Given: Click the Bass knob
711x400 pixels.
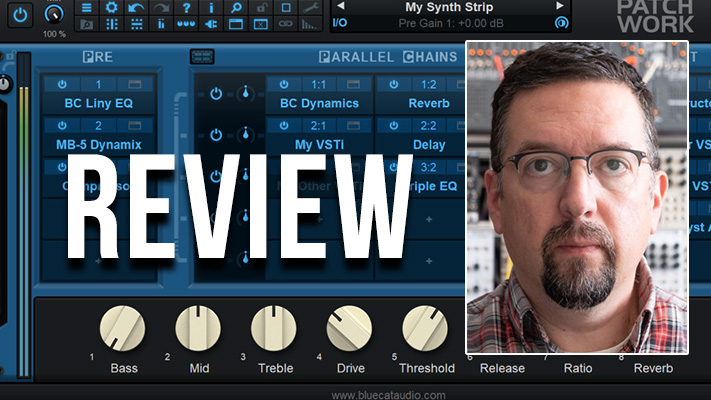Looking at the screenshot, I should point(122,329).
